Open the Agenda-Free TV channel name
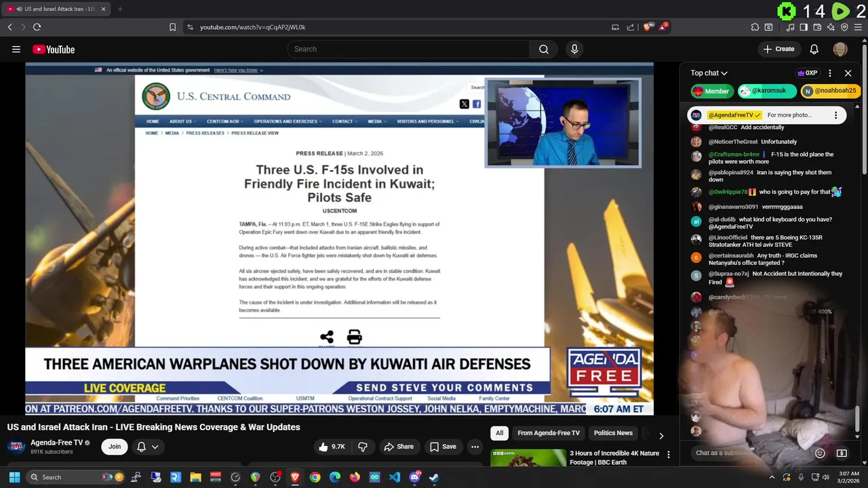 pyautogui.click(x=56, y=443)
